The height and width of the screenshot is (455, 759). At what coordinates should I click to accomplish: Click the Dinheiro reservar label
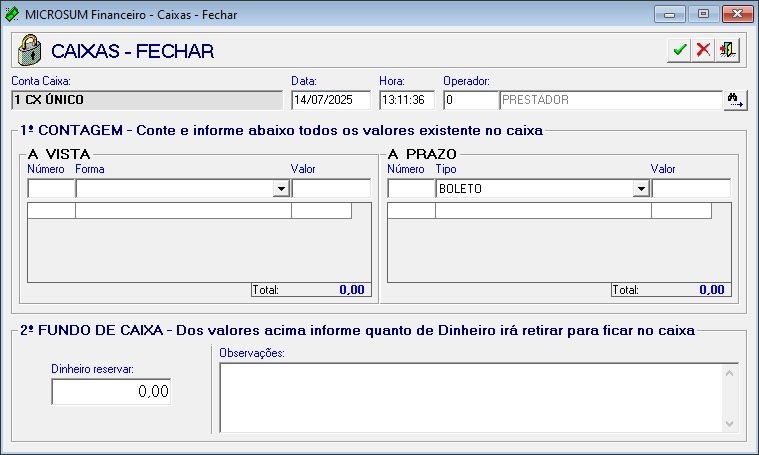[x=92, y=369]
